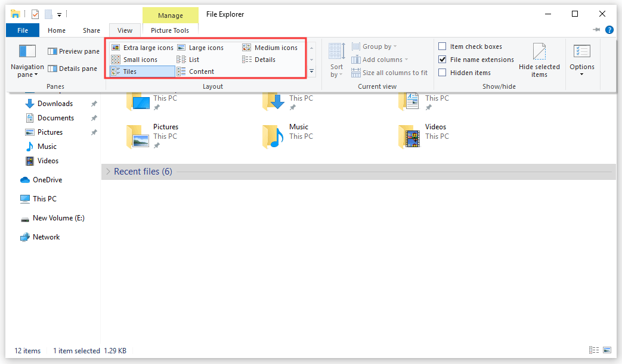The width and height of the screenshot is (622, 364).
Task: Open the Options button
Action: 582,61
